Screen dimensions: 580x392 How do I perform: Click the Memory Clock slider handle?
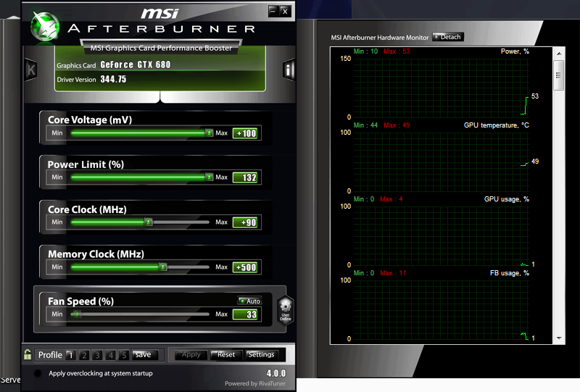(162, 267)
